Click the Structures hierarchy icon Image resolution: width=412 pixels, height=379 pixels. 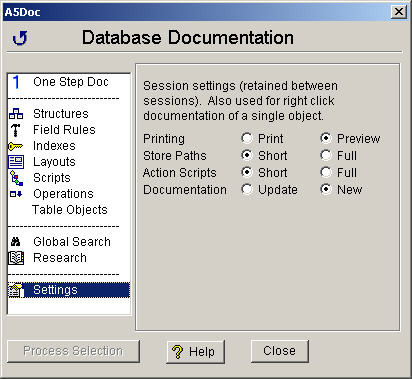click(16, 114)
